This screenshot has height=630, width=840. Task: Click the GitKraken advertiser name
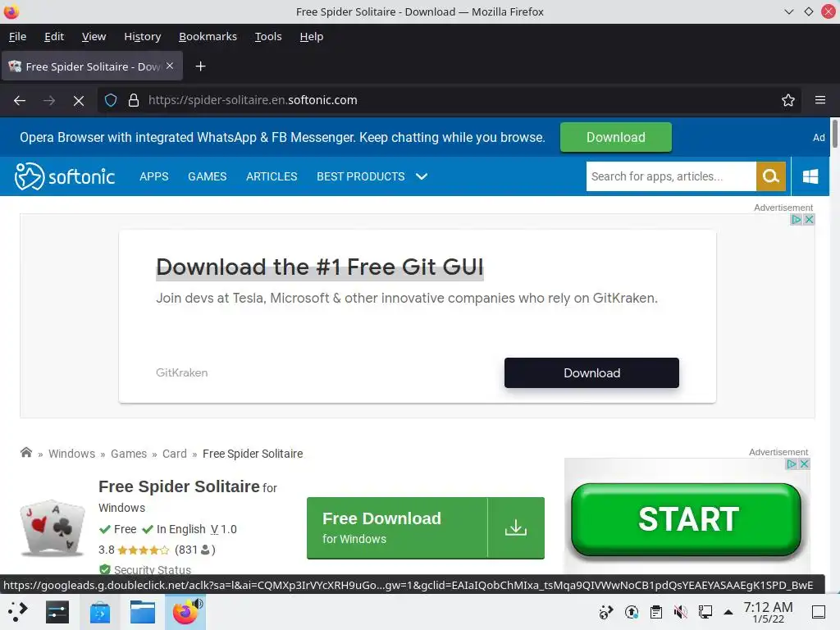coord(181,373)
